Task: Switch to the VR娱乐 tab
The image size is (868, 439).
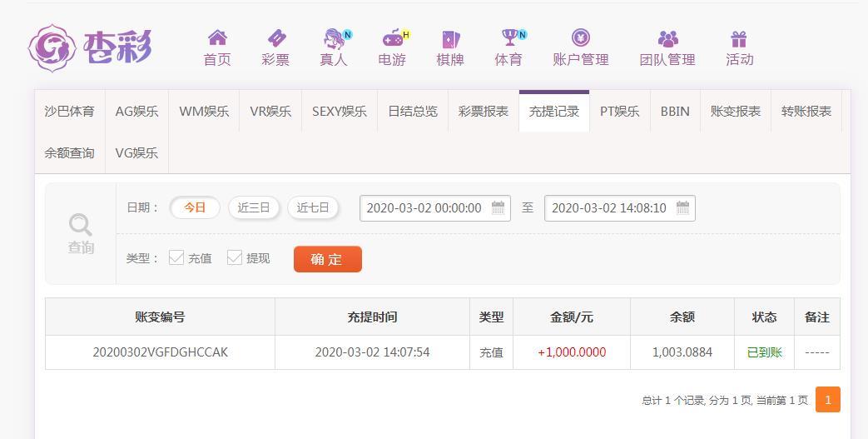Action: tap(270, 112)
